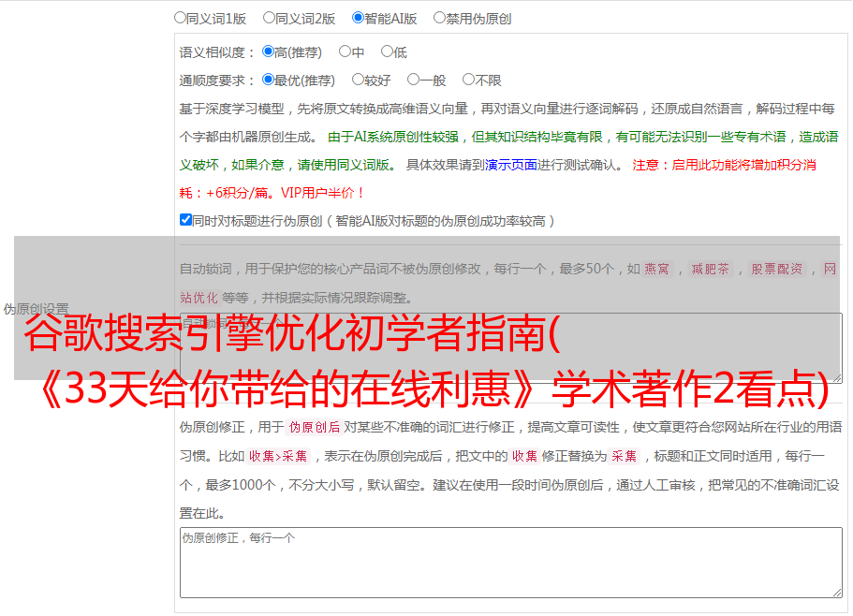Click the 通顺度要求 label
This screenshot has height=616, width=853.
tap(216, 81)
